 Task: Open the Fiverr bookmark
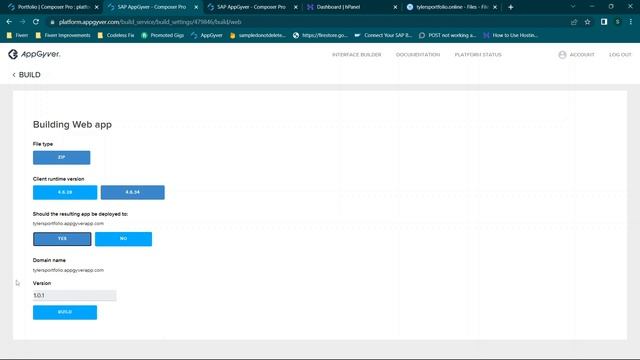point(18,36)
